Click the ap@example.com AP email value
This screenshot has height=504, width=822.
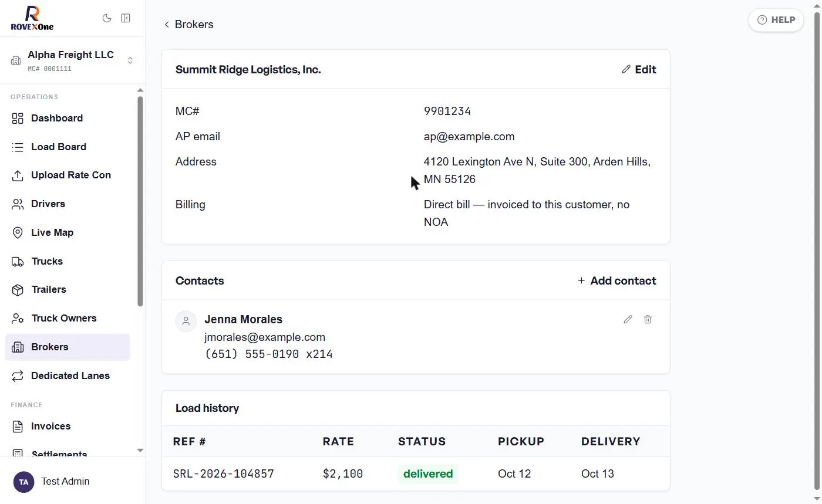coord(469,137)
